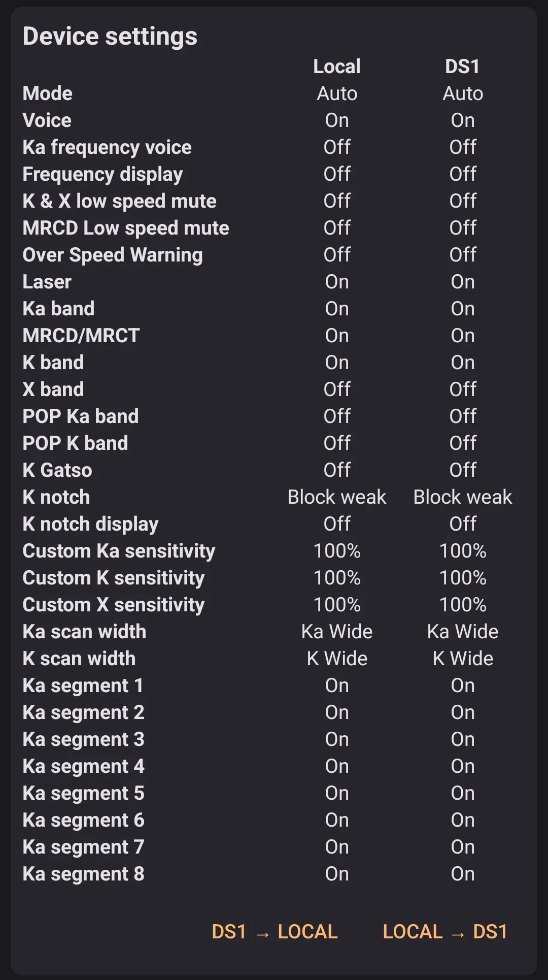
Task: Tap Local Custom Ka sensitivity 100%
Action: pos(337,551)
